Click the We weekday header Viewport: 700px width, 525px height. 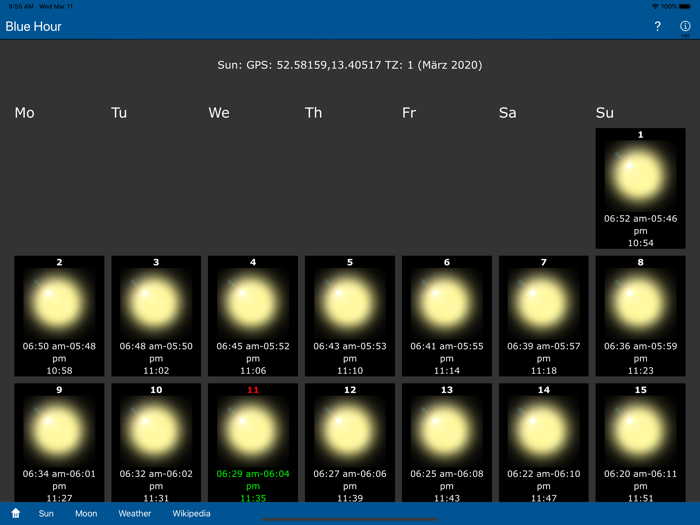(219, 112)
